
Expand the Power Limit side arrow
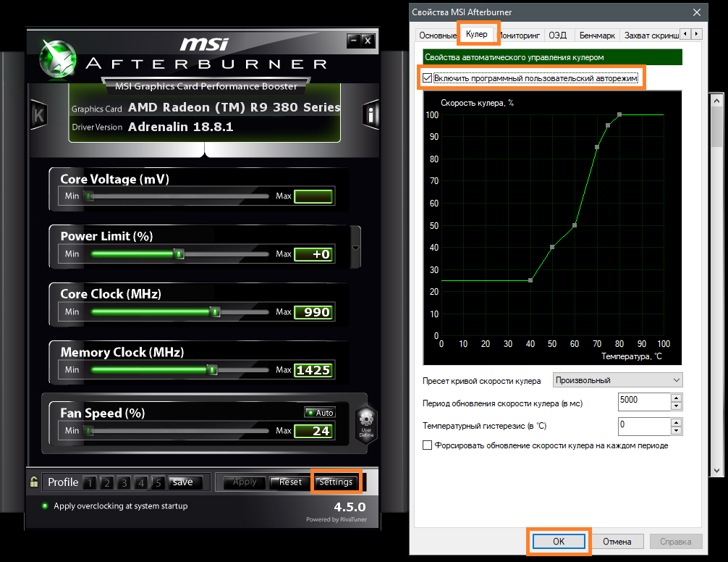[355, 248]
